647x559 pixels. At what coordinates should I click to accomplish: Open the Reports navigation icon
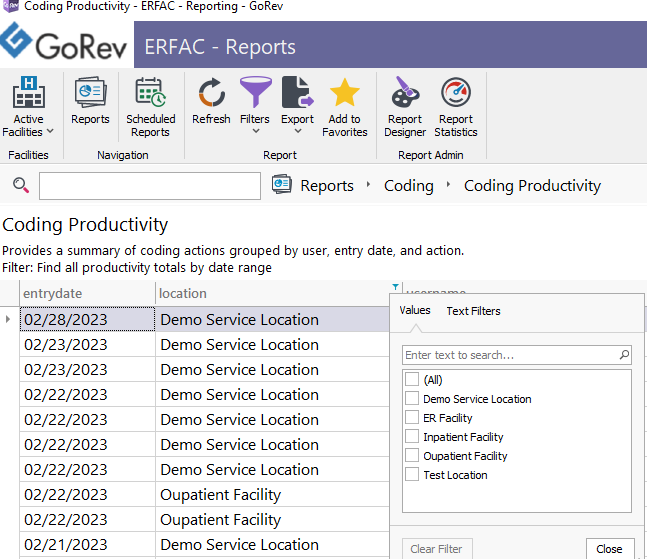click(90, 92)
